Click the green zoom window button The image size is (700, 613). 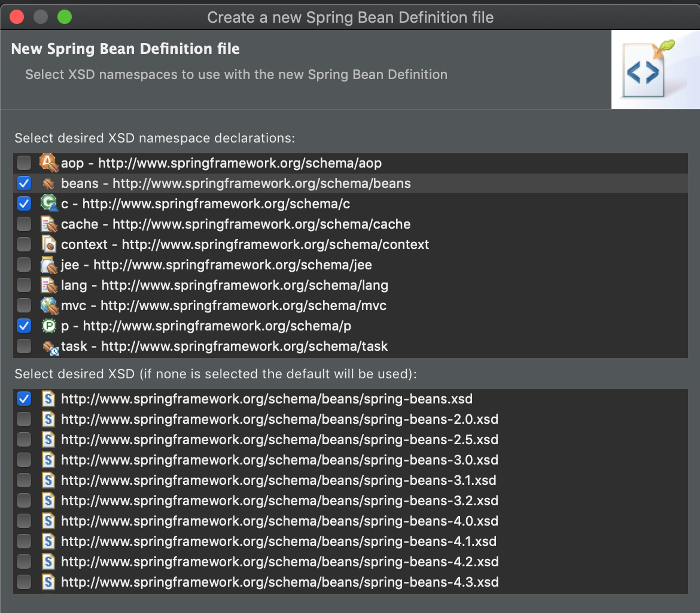click(65, 17)
